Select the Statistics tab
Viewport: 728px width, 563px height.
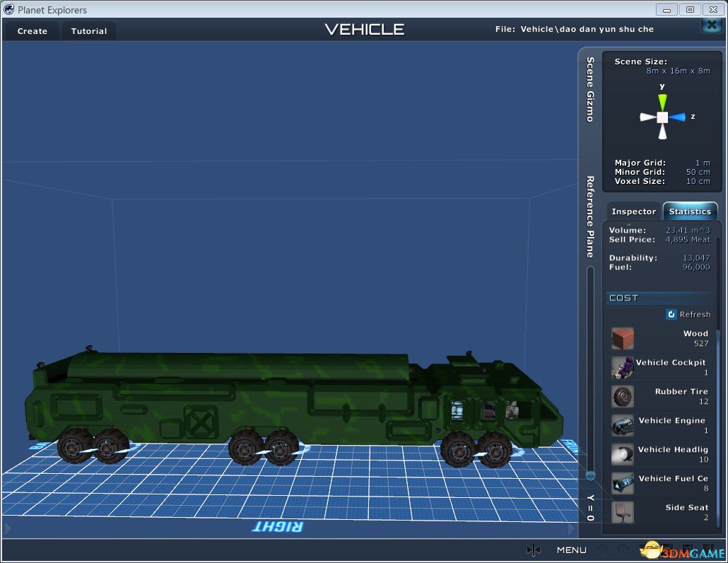click(690, 211)
